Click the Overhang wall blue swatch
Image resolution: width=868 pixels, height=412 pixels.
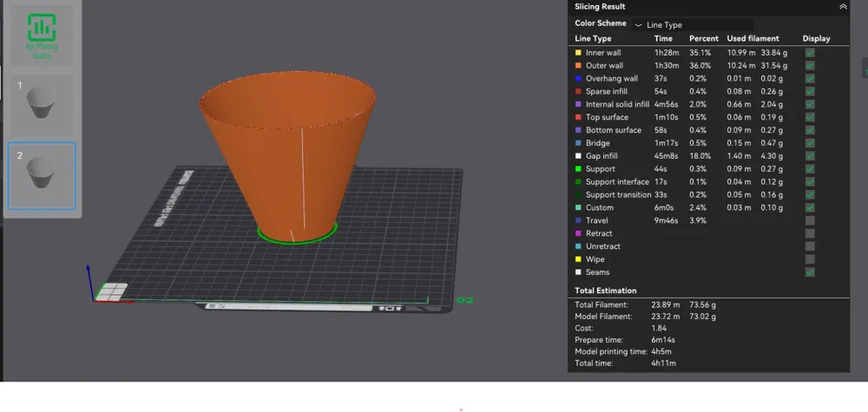pyautogui.click(x=578, y=79)
